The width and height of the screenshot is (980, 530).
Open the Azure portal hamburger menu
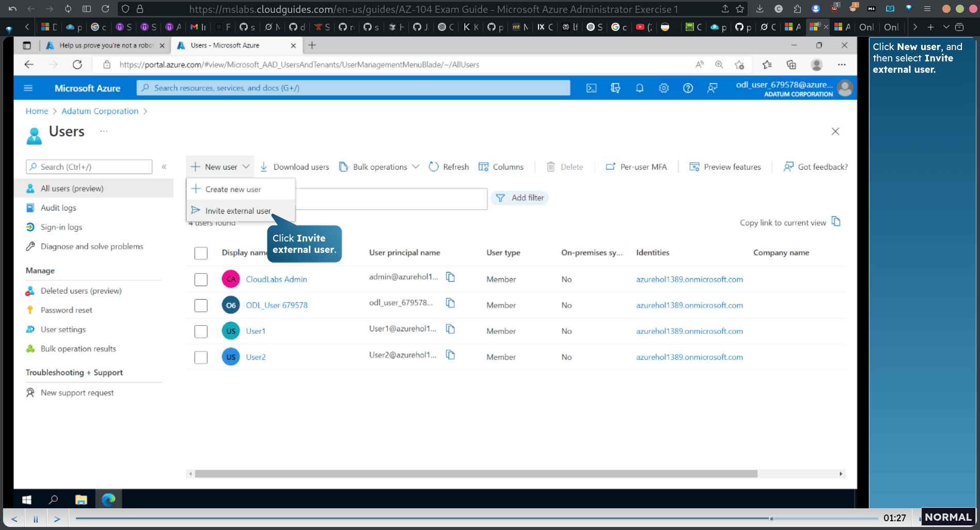coord(28,88)
